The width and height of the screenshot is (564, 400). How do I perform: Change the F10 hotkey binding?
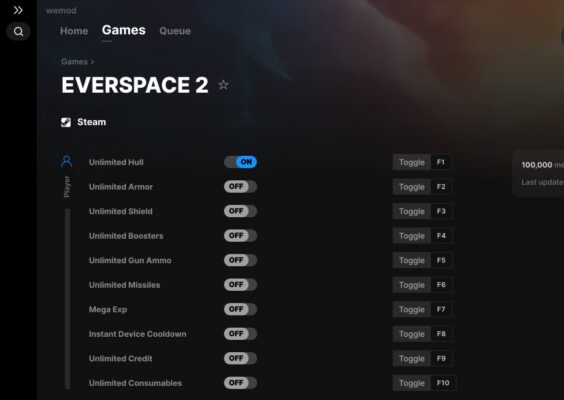[x=443, y=383]
